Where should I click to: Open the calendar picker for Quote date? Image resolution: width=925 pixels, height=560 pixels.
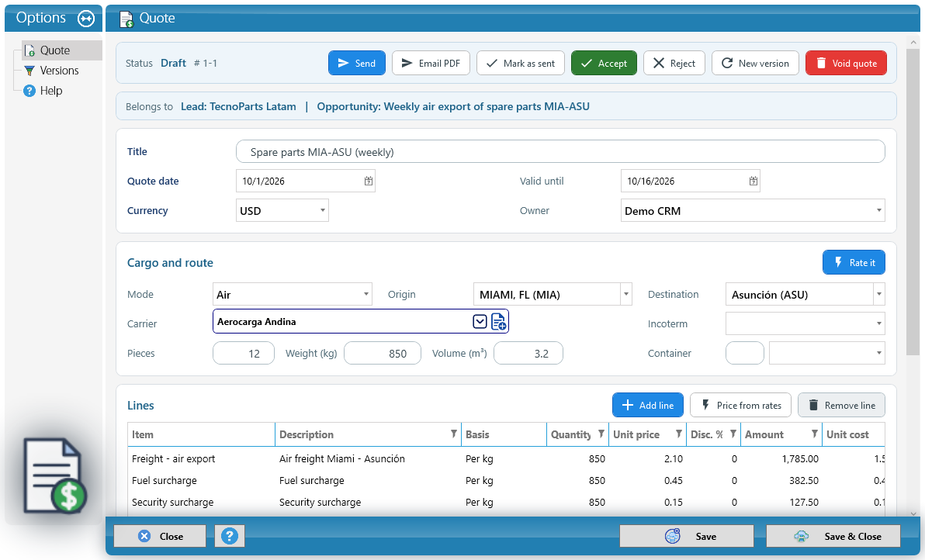click(368, 181)
